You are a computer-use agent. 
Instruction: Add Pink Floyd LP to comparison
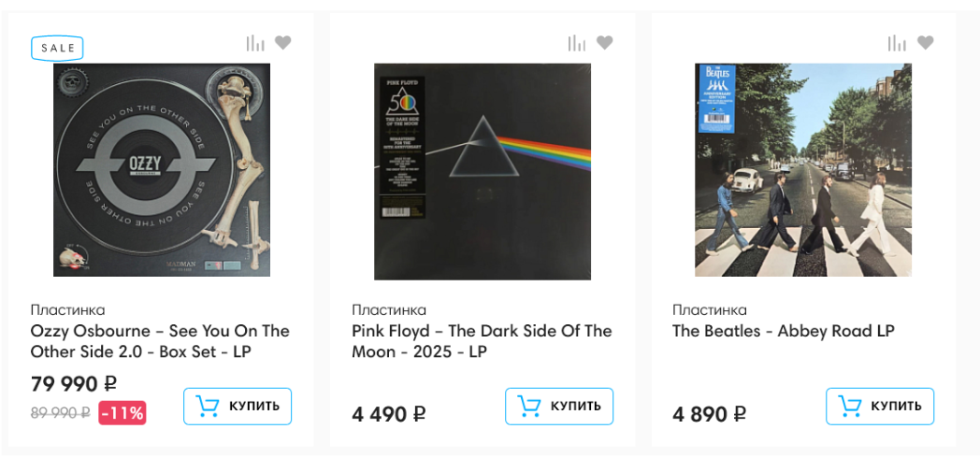(576, 43)
